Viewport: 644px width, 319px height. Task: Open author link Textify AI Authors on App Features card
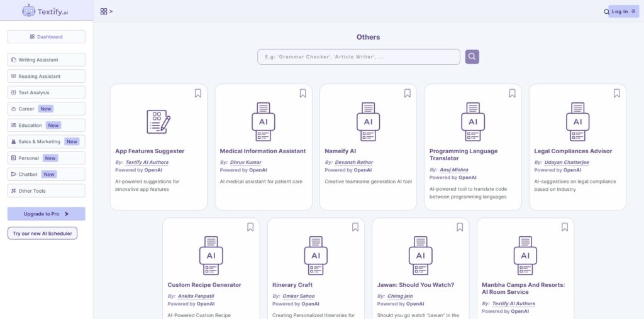[x=147, y=163]
